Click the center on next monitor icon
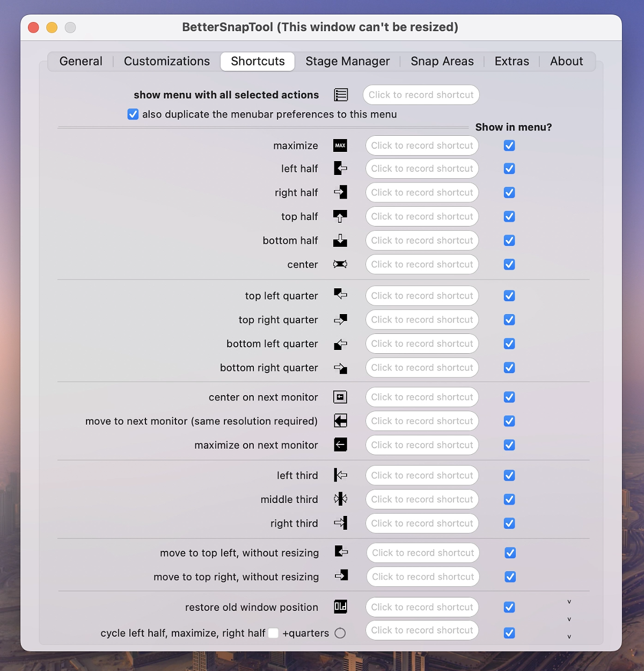The height and width of the screenshot is (671, 644). 340,397
